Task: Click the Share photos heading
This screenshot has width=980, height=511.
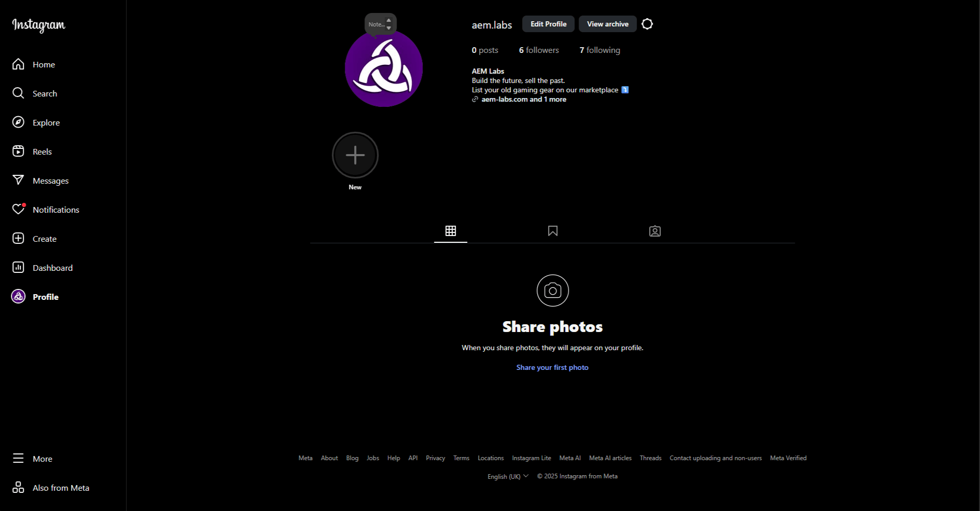Action: coord(553,327)
